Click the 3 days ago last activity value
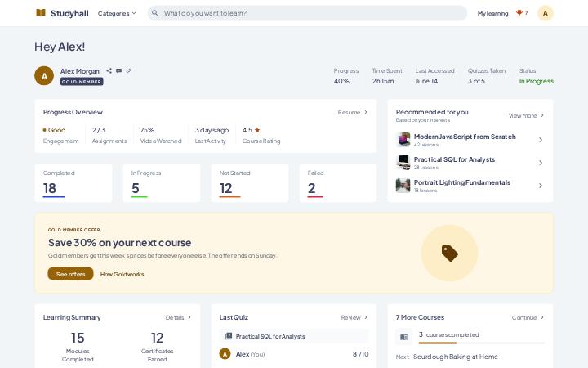The width and height of the screenshot is (588, 368). click(x=212, y=130)
